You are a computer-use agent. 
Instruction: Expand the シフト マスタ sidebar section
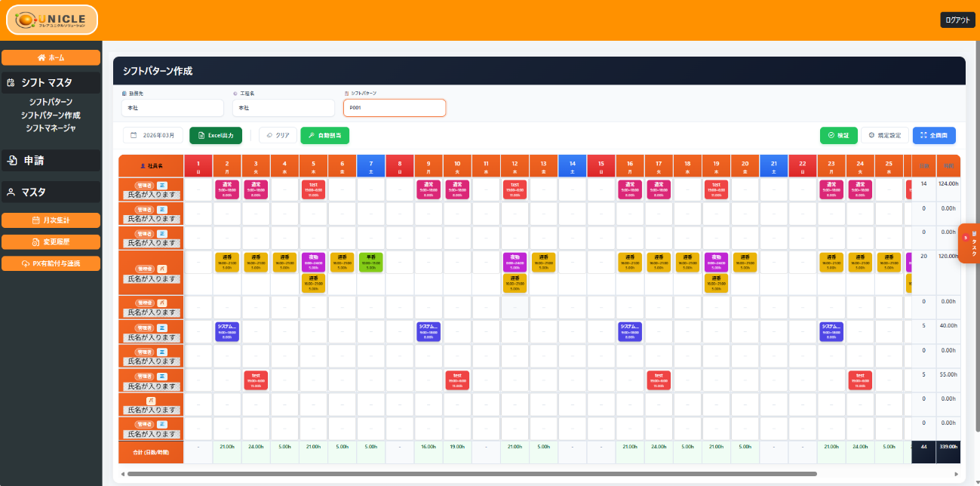pos(51,83)
